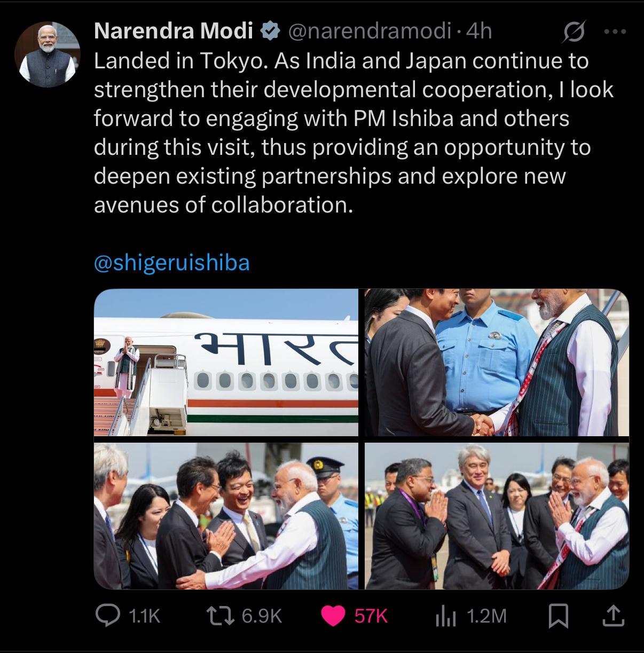Open the handshake with blue-uniformed officer photo
This screenshot has width=644, height=653.
click(497, 363)
